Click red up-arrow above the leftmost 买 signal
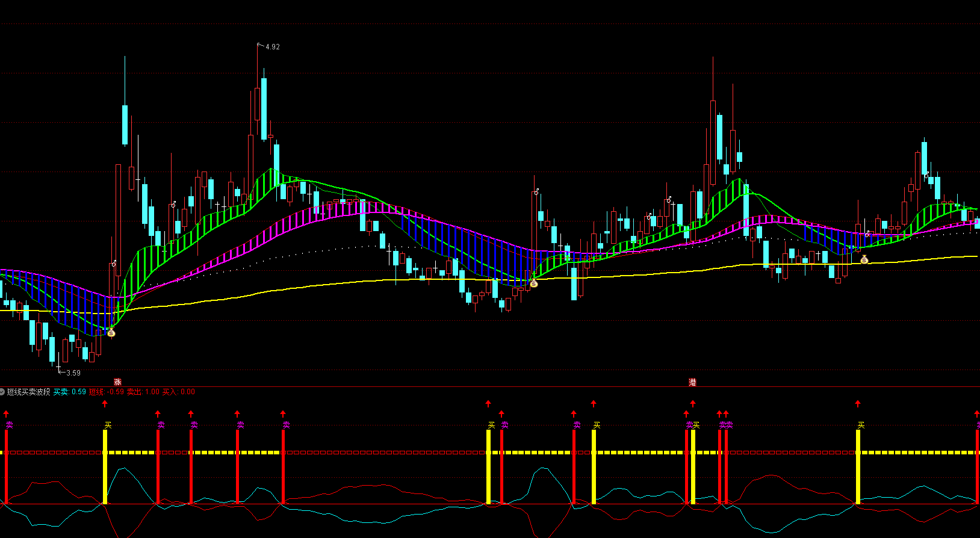Image resolution: width=980 pixels, height=538 pixels. tap(105, 404)
